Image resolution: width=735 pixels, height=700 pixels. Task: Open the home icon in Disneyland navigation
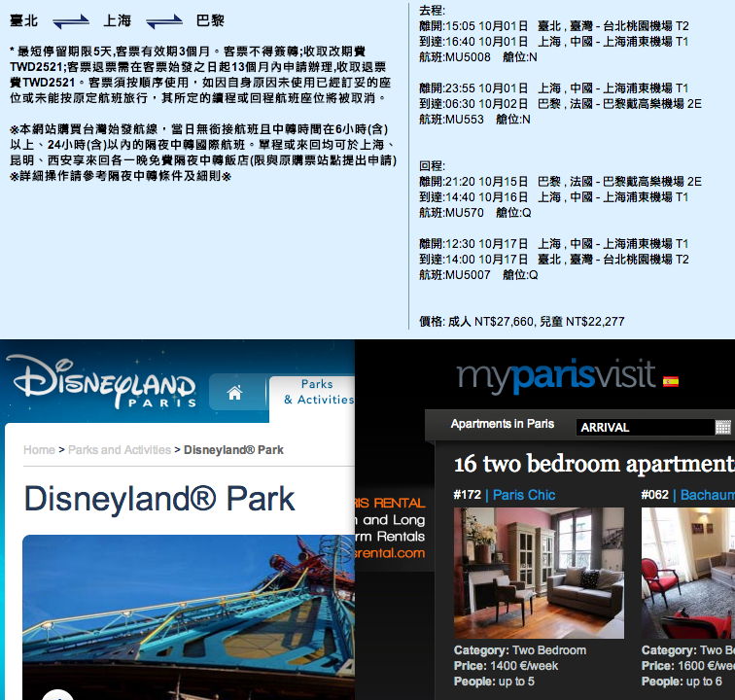click(234, 393)
